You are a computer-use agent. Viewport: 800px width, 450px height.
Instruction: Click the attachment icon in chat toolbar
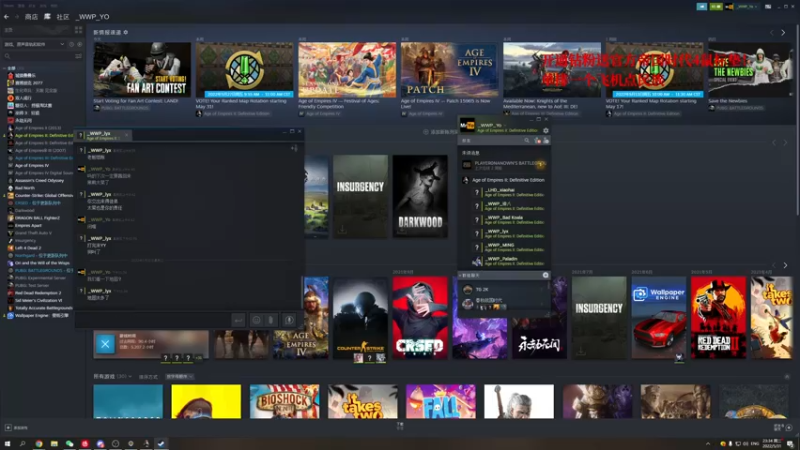pyautogui.click(x=271, y=320)
